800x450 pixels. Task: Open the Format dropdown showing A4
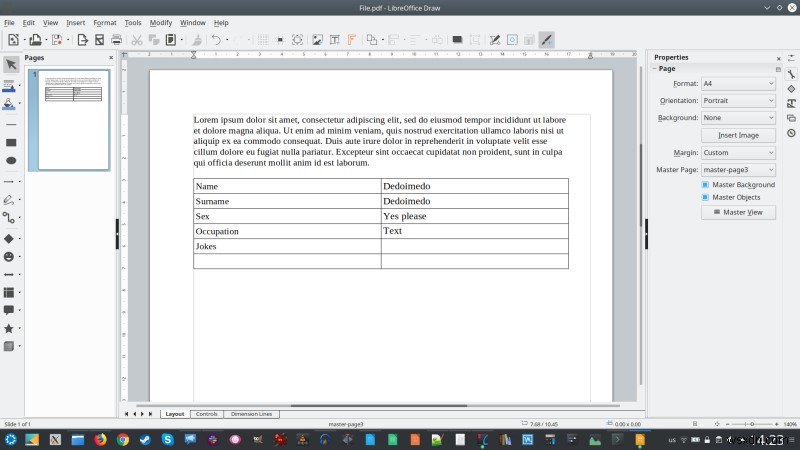(x=738, y=84)
